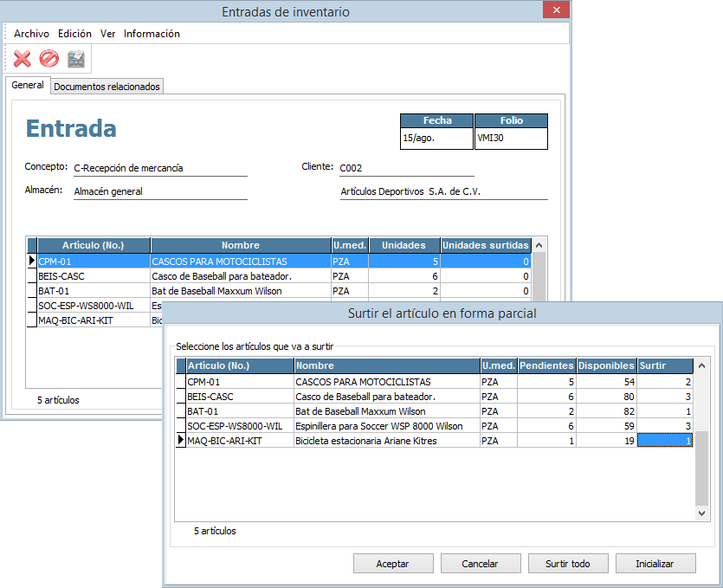Click the calculator-style toolbar icon
Screen dimensions: 723x588
76,59
